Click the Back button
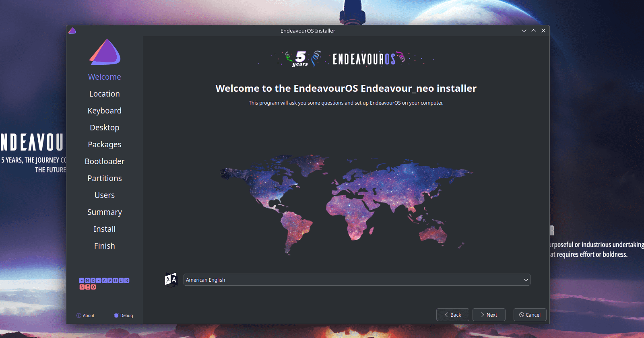The image size is (644, 338). pyautogui.click(x=453, y=315)
